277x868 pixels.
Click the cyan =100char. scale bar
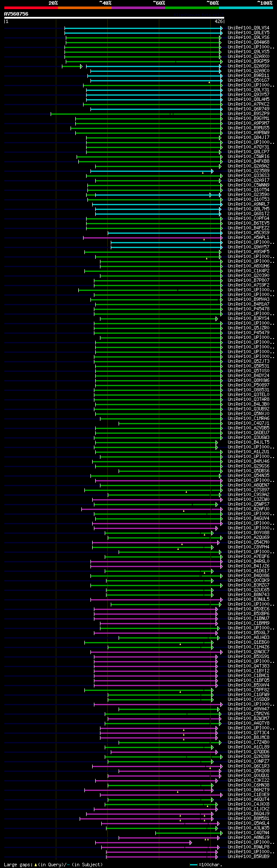pyautogui.click(x=193, y=865)
